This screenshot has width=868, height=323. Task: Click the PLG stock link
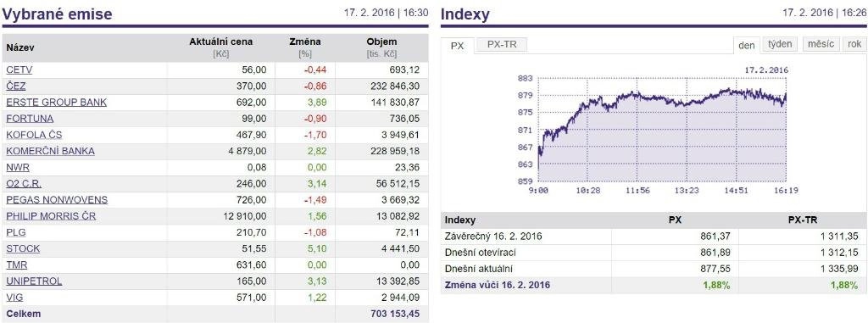click(x=16, y=232)
